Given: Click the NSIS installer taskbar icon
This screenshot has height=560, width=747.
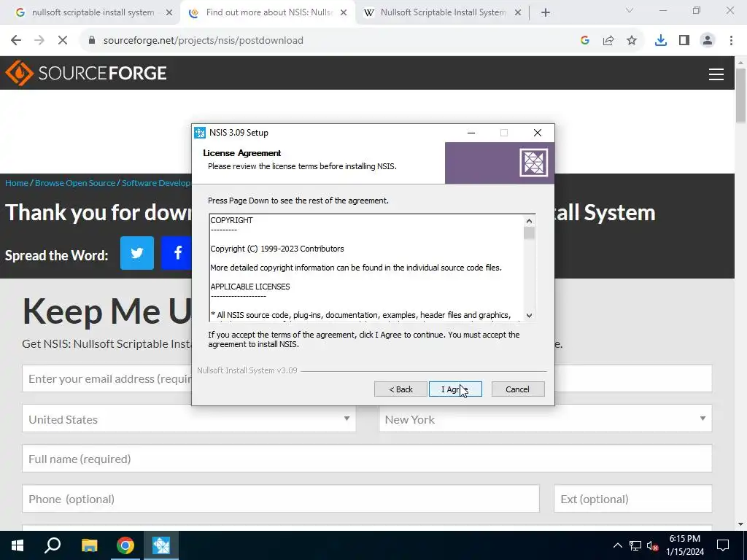Looking at the screenshot, I should (161, 545).
